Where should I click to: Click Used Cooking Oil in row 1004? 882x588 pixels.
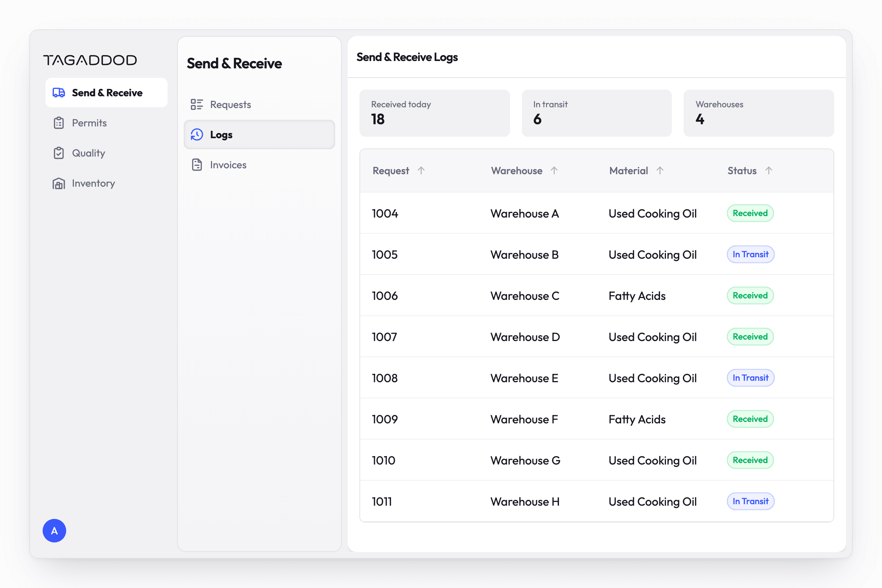click(653, 214)
